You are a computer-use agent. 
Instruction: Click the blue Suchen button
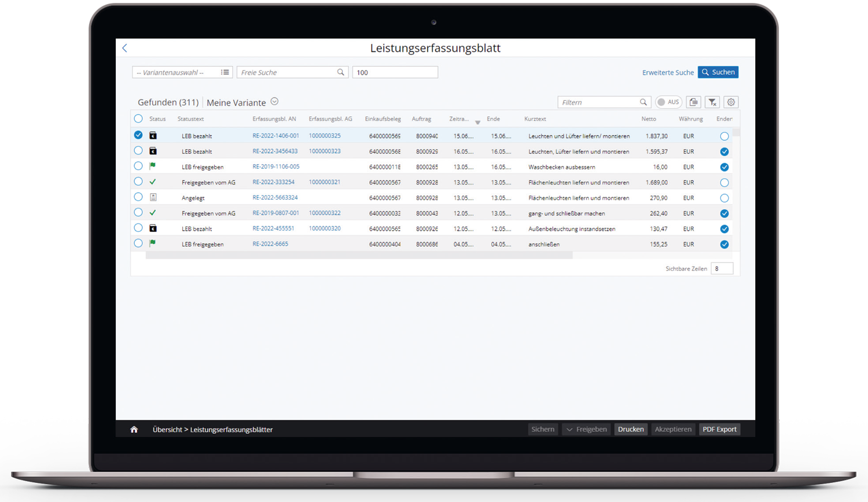click(718, 72)
